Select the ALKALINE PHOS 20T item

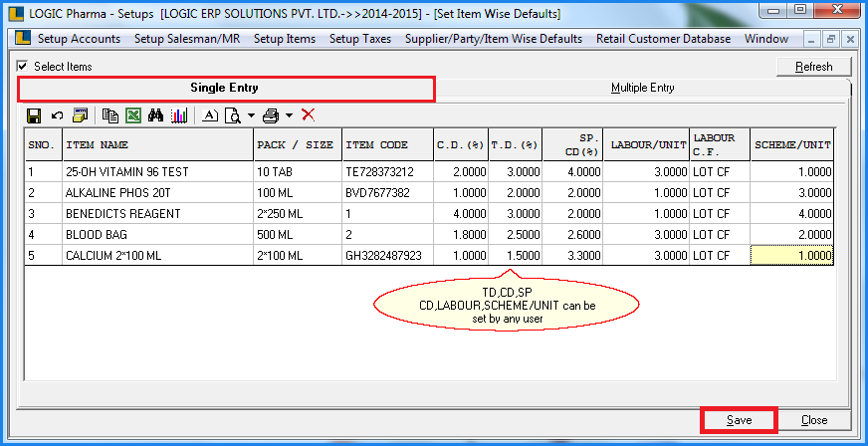157,193
